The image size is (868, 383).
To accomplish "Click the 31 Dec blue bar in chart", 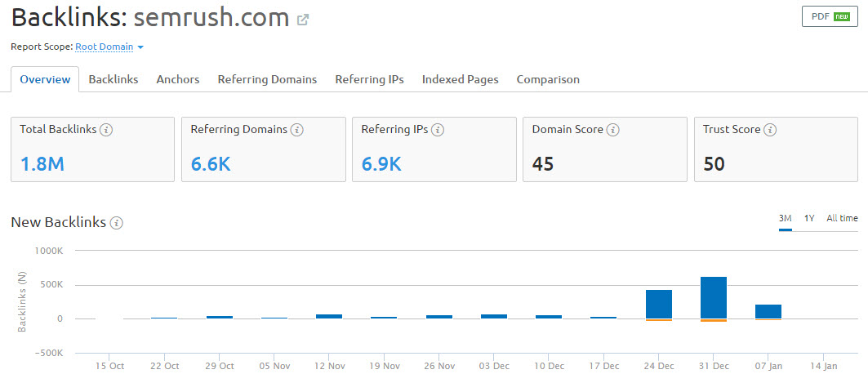I will [713, 298].
